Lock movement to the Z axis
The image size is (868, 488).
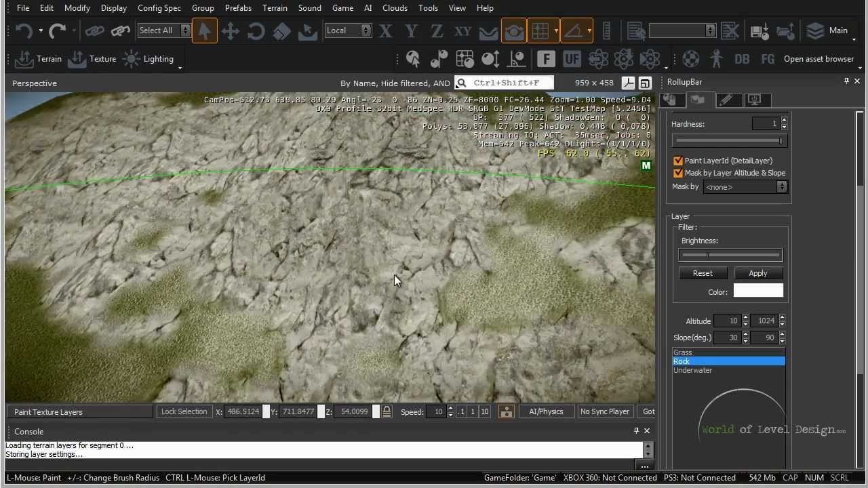[x=437, y=30]
